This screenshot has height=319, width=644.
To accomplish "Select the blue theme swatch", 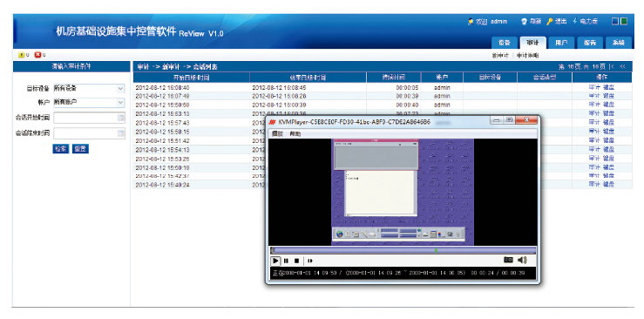I will (x=615, y=21).
